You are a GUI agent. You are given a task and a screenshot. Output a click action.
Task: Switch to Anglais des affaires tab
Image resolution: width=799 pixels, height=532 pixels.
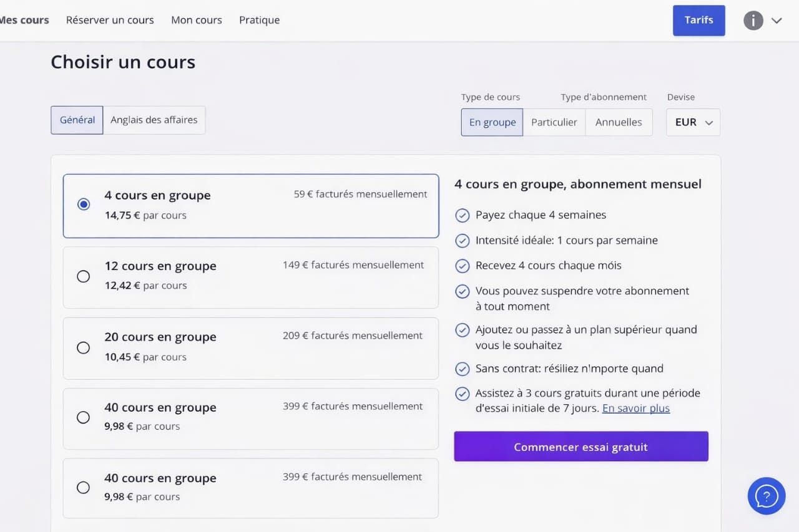tap(154, 120)
